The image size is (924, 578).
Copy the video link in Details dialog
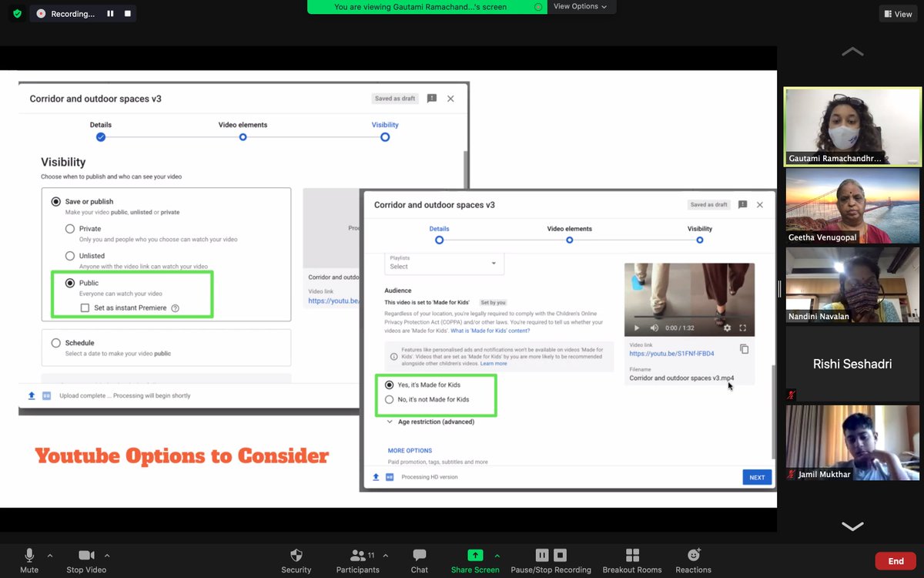click(x=744, y=349)
